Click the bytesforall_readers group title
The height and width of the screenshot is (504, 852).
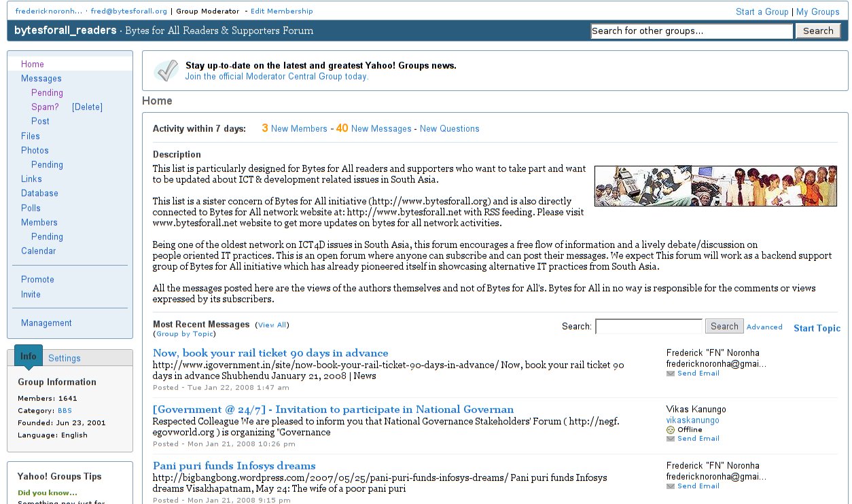click(65, 31)
